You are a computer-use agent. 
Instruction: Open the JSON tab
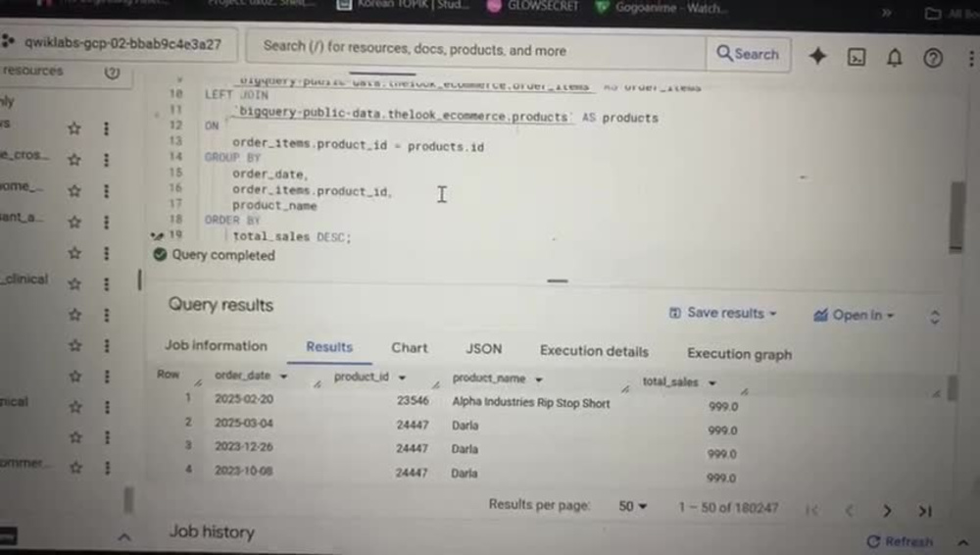pyautogui.click(x=483, y=349)
